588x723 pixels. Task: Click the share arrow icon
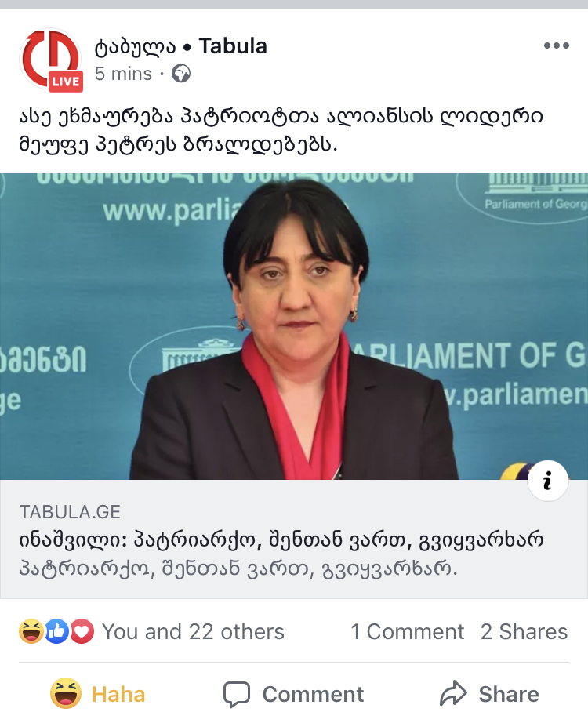tap(453, 693)
